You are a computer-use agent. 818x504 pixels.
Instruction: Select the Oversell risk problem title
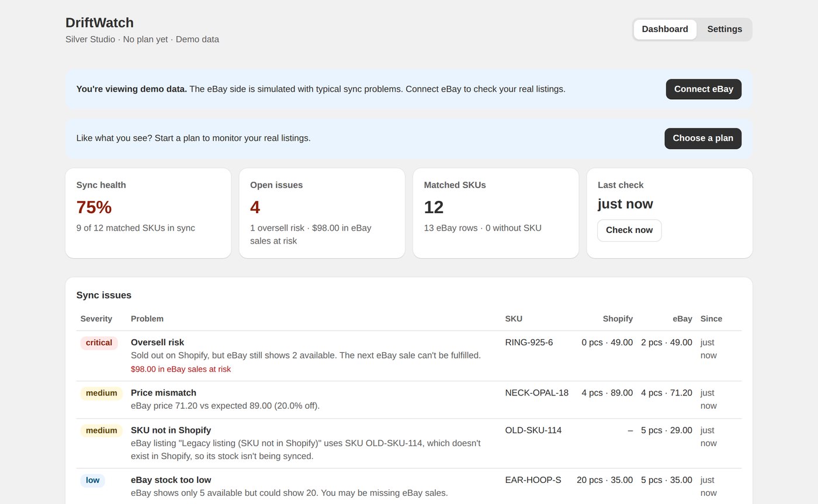[157, 342]
